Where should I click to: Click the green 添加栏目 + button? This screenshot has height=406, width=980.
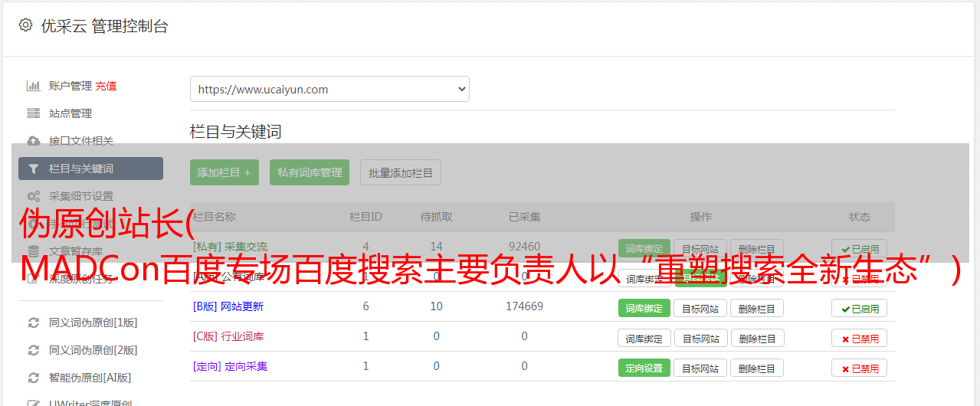click(225, 172)
